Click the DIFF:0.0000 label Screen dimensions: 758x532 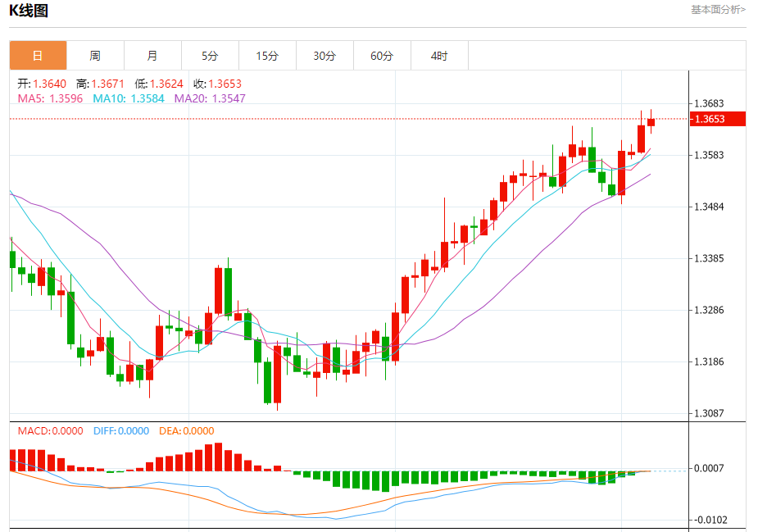(121, 431)
